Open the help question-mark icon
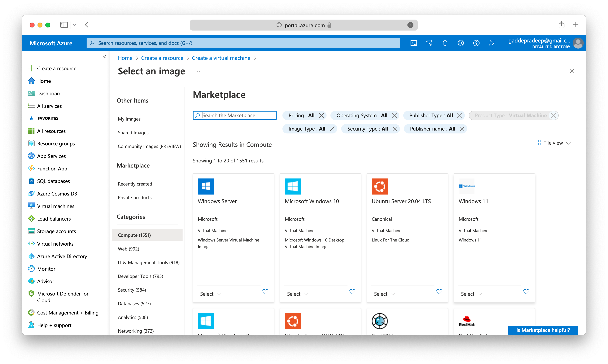Image resolution: width=608 pixels, height=364 pixels. (476, 43)
